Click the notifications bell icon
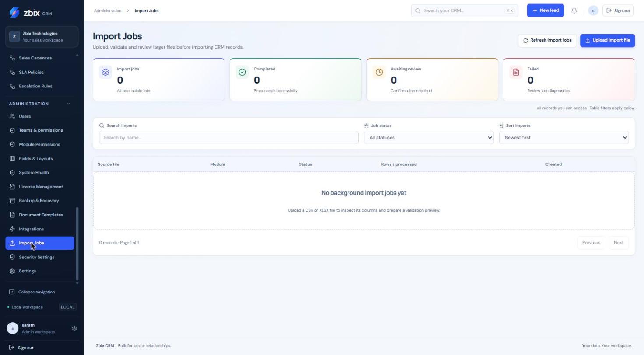644x355 pixels. click(574, 10)
